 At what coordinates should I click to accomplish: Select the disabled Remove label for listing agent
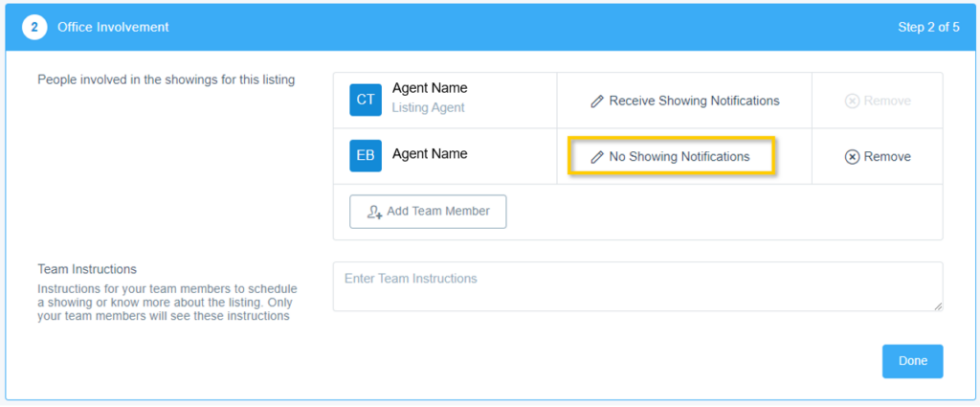pyautogui.click(x=887, y=101)
